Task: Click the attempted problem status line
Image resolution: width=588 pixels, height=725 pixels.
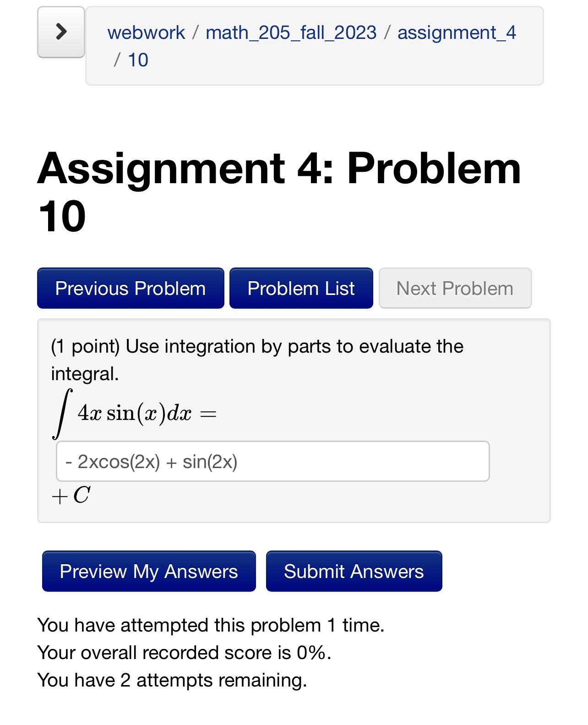Action: [x=211, y=624]
